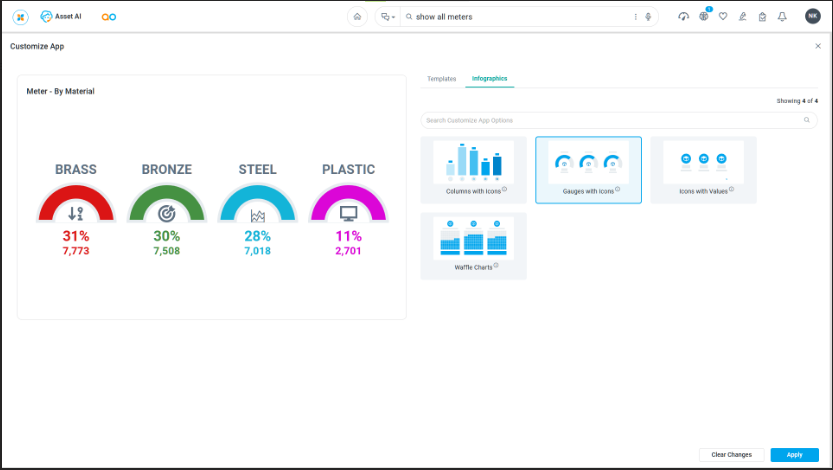This screenshot has height=470, width=833.
Task: Click the Apply button
Action: (794, 455)
